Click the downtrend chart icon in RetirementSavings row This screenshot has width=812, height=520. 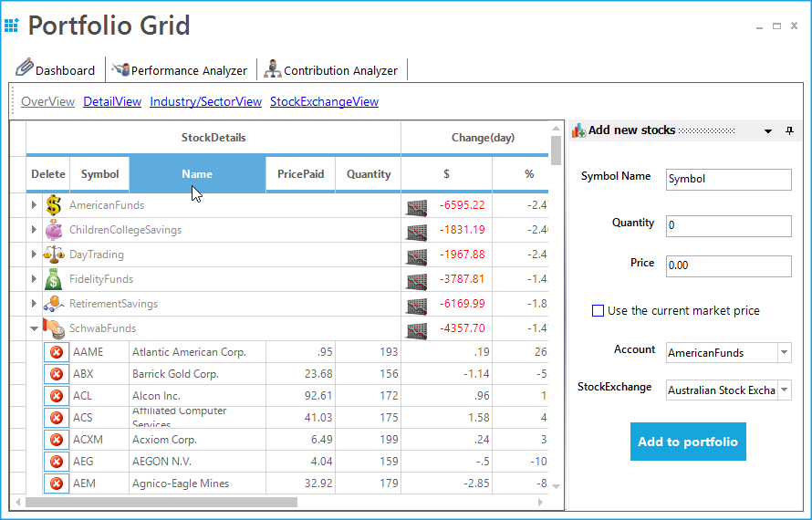coord(417,306)
